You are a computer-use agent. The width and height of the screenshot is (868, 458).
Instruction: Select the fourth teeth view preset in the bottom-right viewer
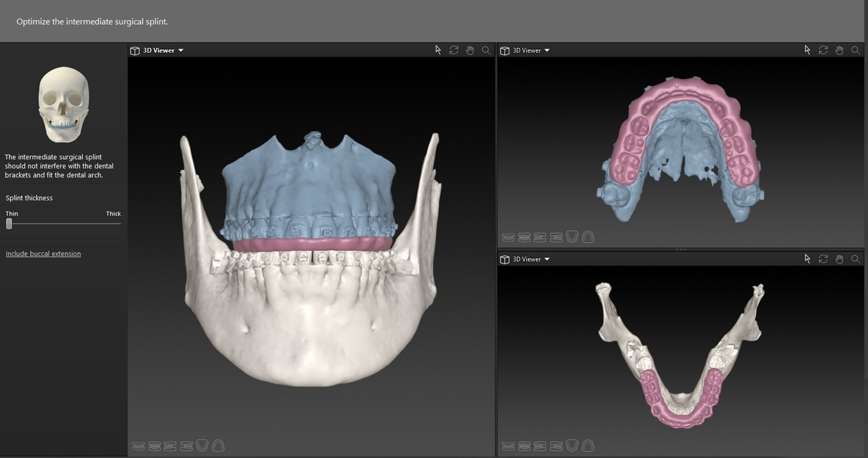[x=556, y=446]
